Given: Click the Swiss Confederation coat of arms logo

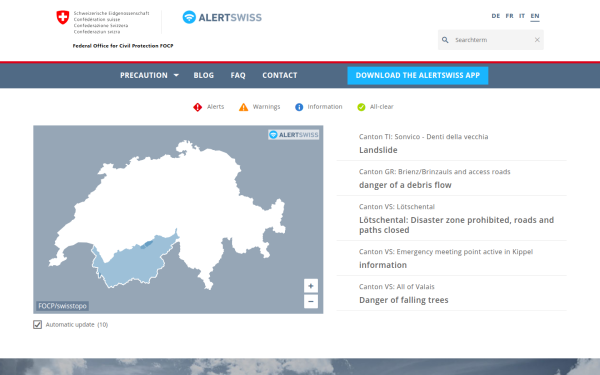Looking at the screenshot, I should click(63, 17).
